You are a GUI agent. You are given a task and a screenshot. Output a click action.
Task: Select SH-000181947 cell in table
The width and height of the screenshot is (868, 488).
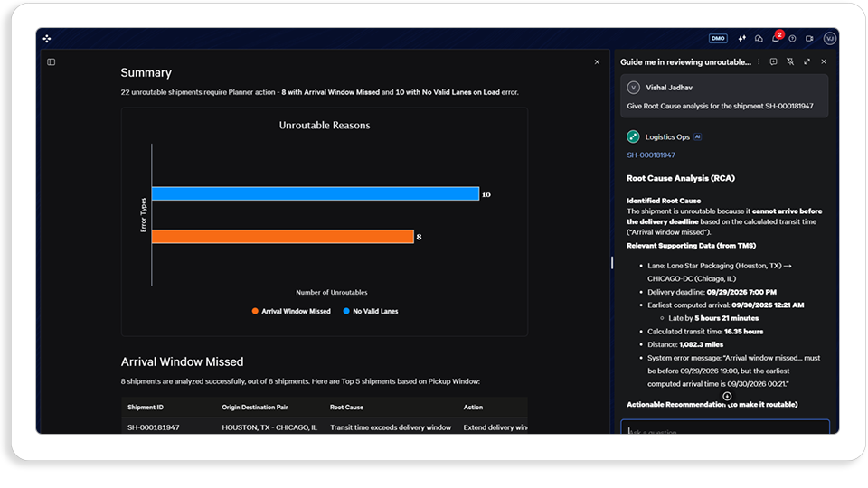[154, 427]
